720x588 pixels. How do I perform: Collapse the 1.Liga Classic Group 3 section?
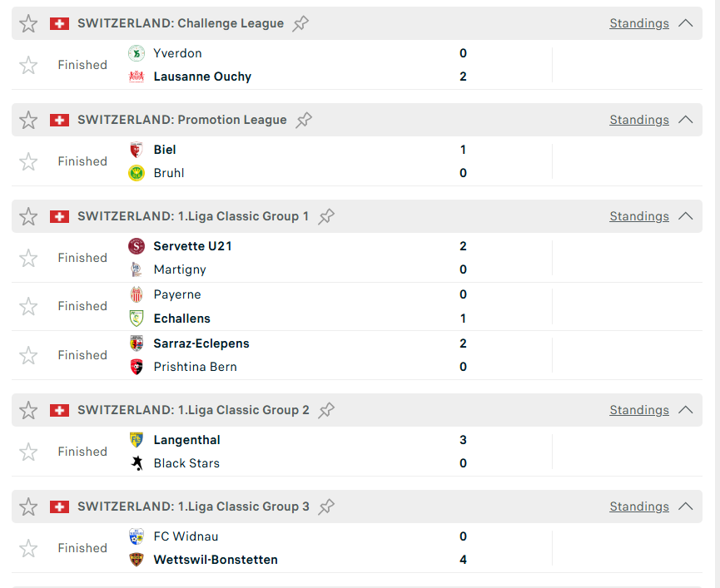point(686,506)
